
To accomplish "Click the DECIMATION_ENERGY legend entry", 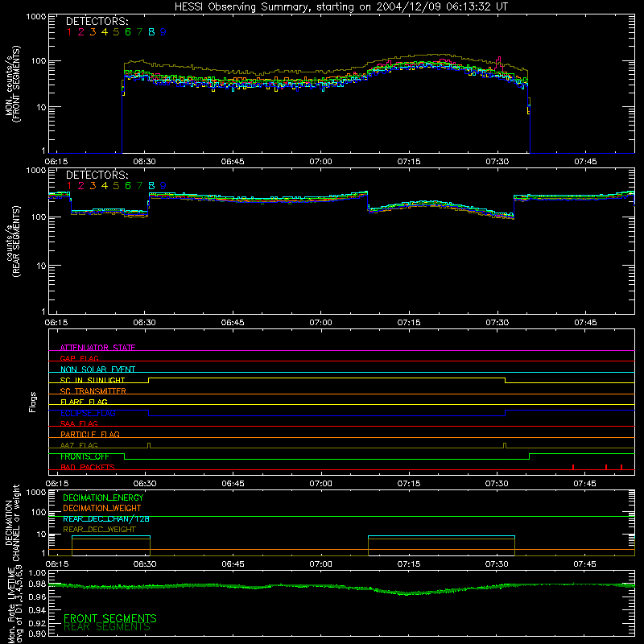I will (x=103, y=497).
